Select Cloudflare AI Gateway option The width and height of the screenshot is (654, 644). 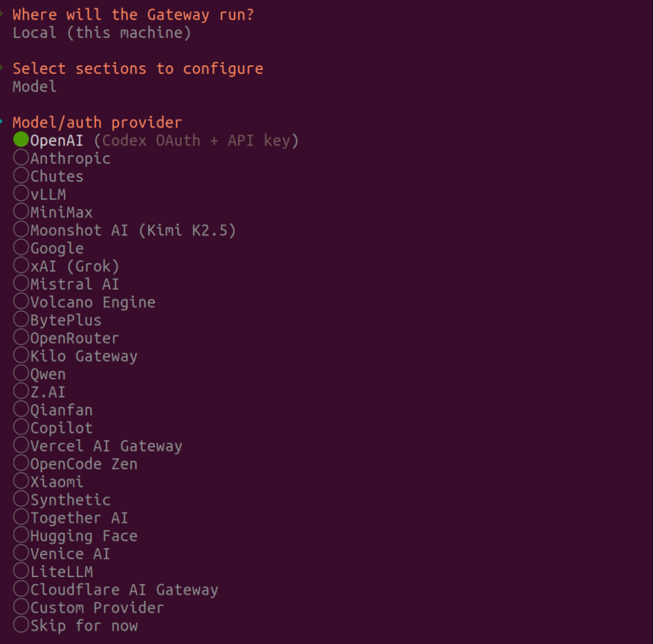[21, 590]
